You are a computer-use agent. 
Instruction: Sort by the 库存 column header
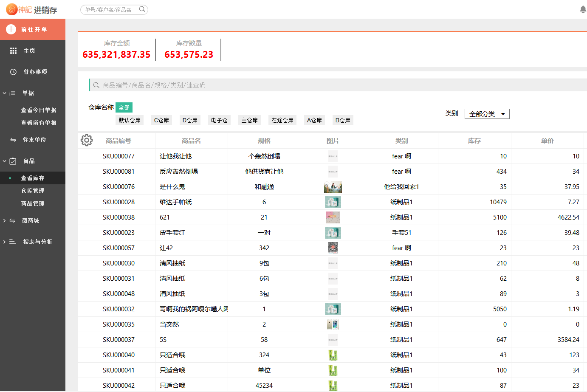(474, 141)
